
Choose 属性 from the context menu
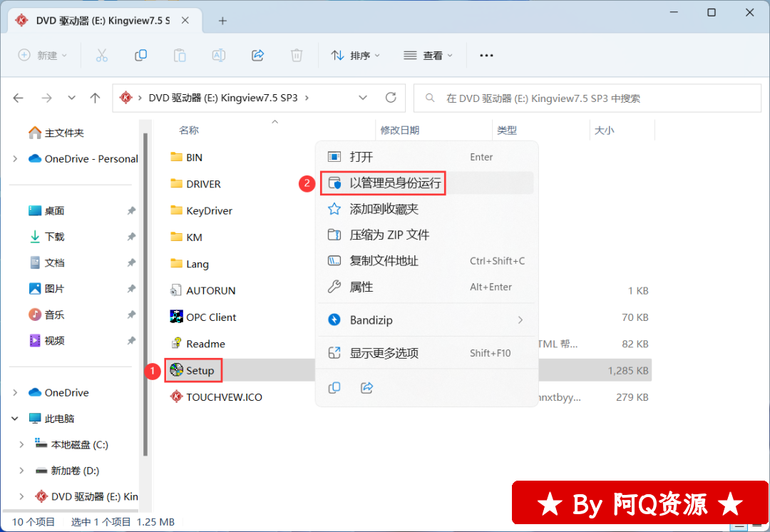click(x=426, y=287)
